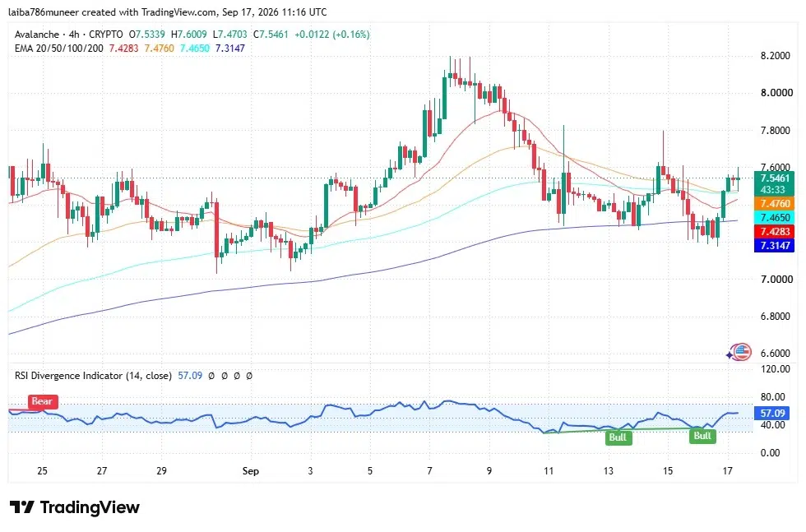Click the Avalanche symbol title

coord(36,35)
